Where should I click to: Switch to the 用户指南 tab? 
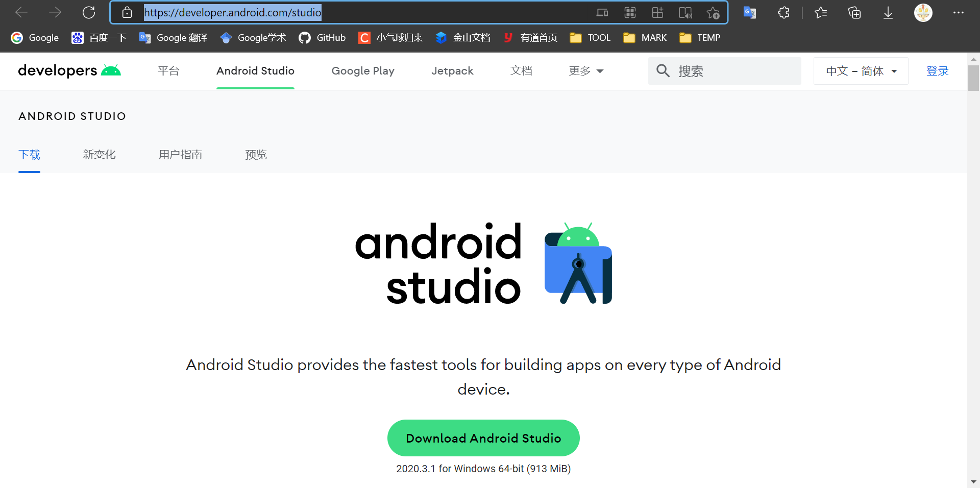[180, 154]
